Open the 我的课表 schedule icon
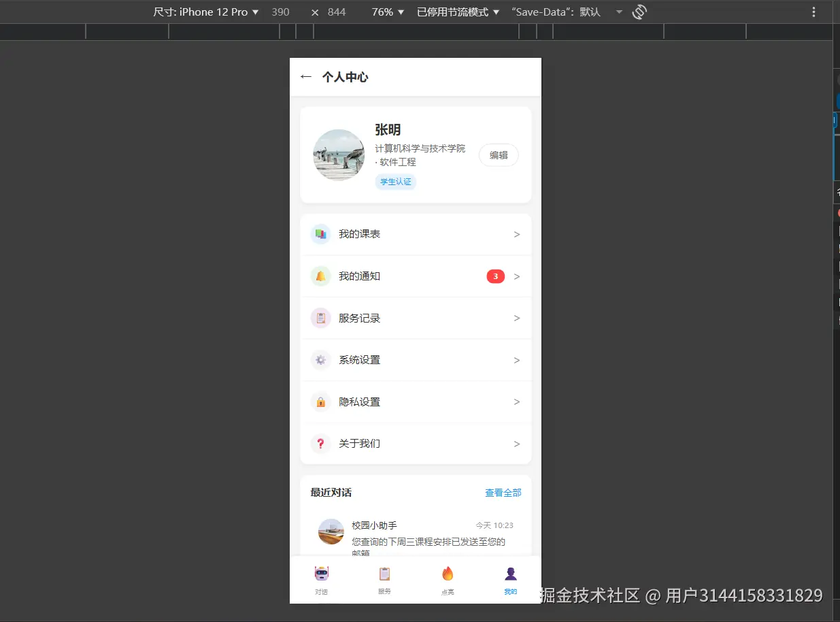840x622 pixels. [320, 234]
